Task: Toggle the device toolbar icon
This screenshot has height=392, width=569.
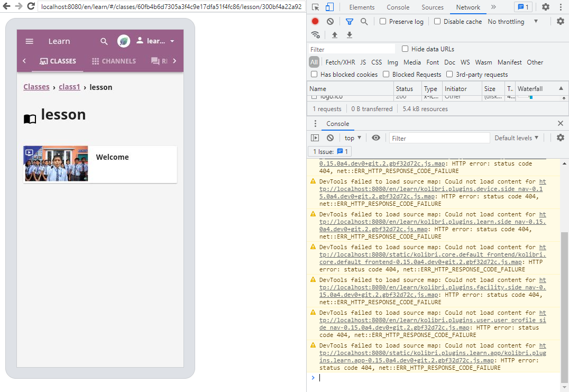Action: click(329, 7)
